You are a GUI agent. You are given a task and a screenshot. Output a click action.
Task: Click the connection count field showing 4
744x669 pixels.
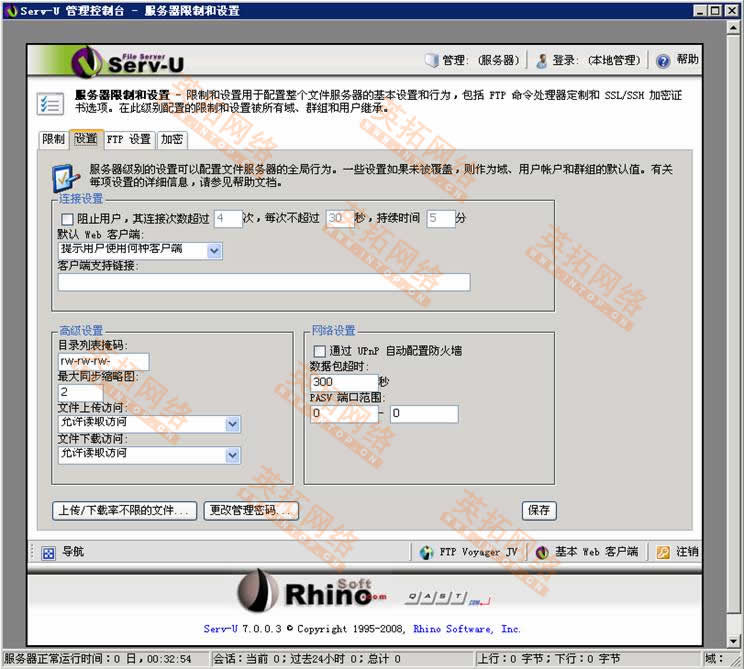coord(228,219)
